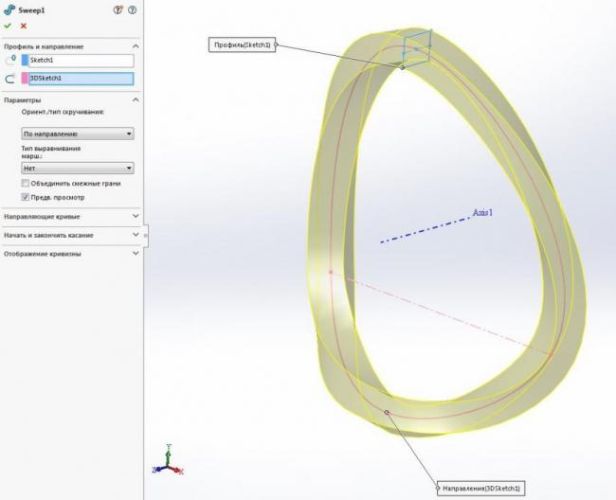The height and width of the screenshot is (500, 616).
Task: Click the path selection icon beside 3DSketch1
Action: [x=10, y=79]
